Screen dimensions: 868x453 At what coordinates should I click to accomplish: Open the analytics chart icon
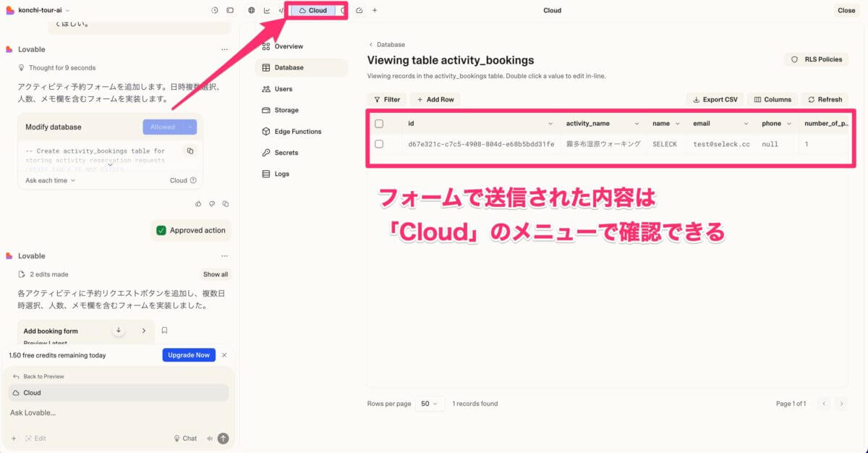pyautogui.click(x=267, y=10)
